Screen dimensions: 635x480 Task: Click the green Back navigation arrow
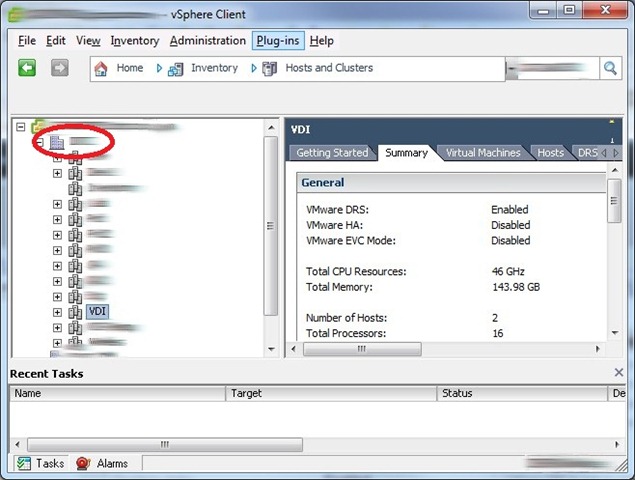point(27,68)
